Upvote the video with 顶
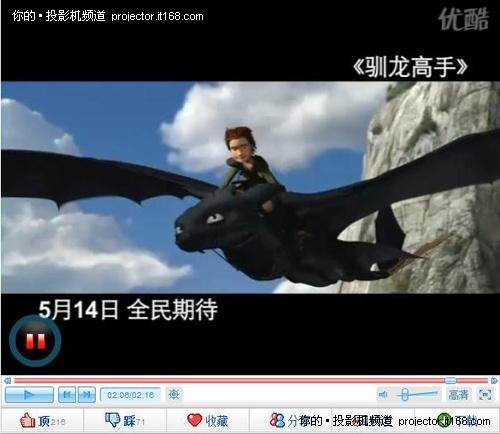500x434 pixels. pyautogui.click(x=42, y=421)
